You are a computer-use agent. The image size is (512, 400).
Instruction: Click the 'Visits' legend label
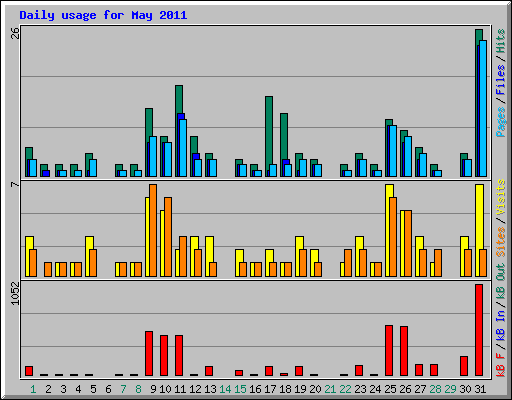pos(501,197)
